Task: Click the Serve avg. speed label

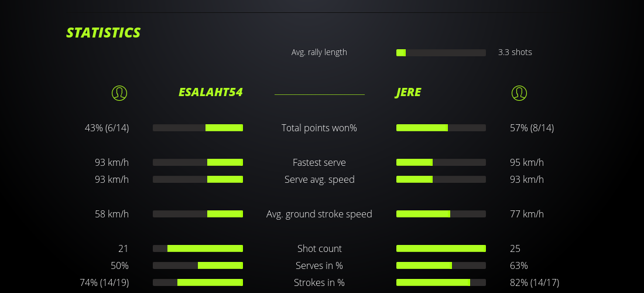Action: click(319, 179)
